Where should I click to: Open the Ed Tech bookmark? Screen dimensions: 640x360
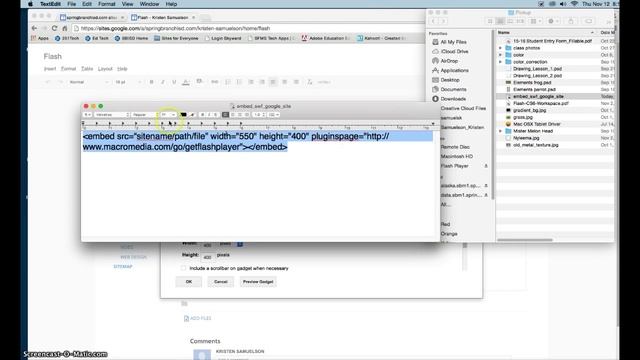coord(97,38)
